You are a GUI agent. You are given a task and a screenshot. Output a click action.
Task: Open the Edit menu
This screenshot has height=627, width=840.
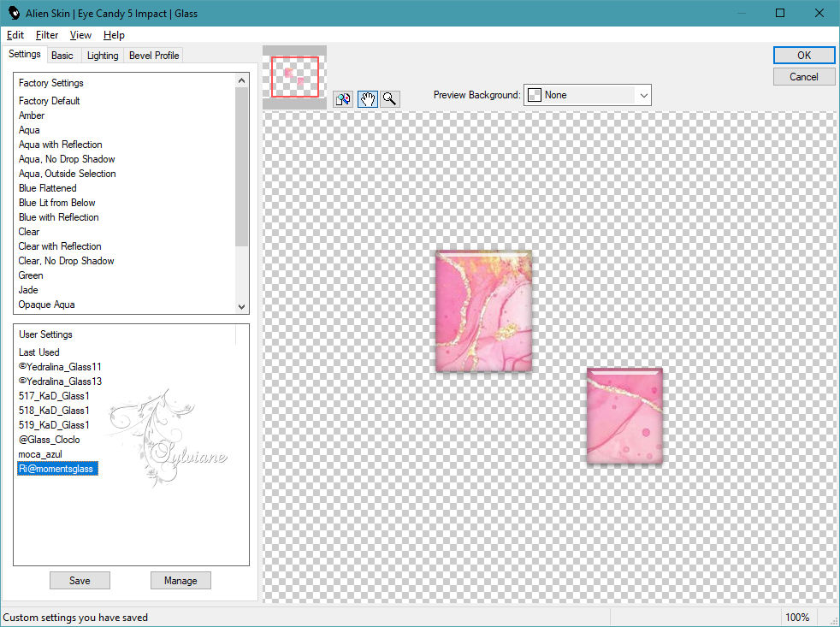15,35
